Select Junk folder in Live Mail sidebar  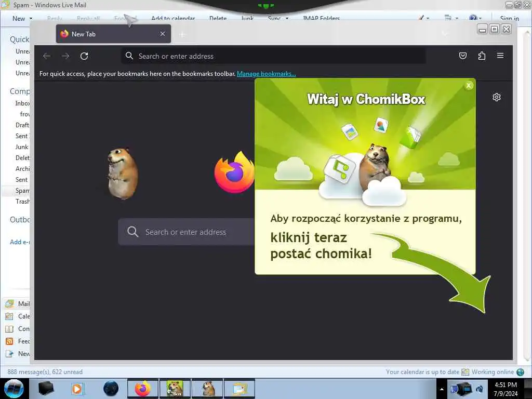tap(22, 147)
